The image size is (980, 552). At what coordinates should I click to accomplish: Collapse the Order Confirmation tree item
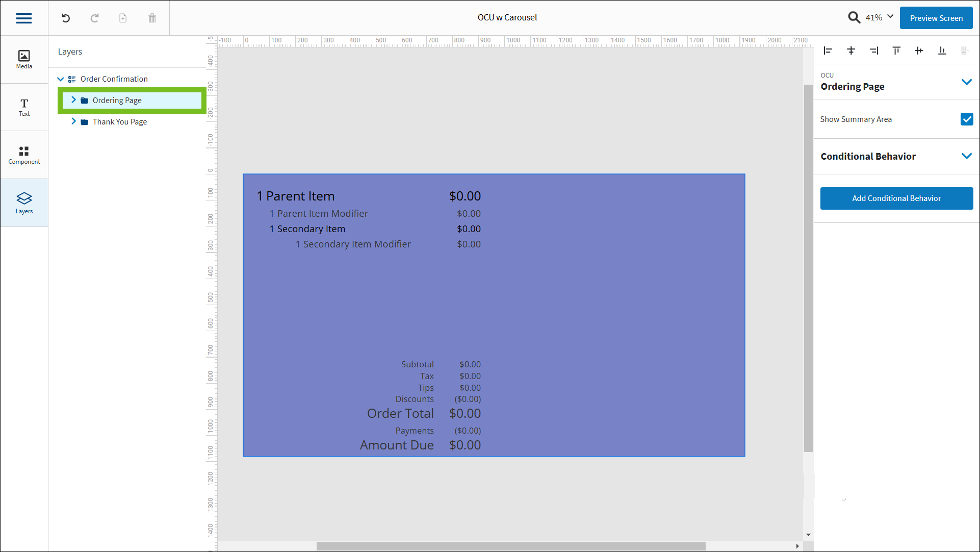pos(61,79)
